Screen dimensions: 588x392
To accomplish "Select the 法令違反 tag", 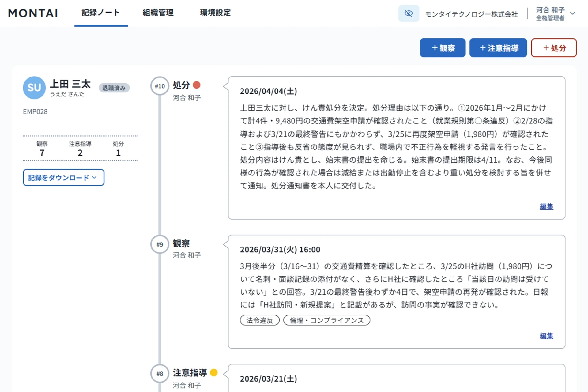I will coord(259,320).
